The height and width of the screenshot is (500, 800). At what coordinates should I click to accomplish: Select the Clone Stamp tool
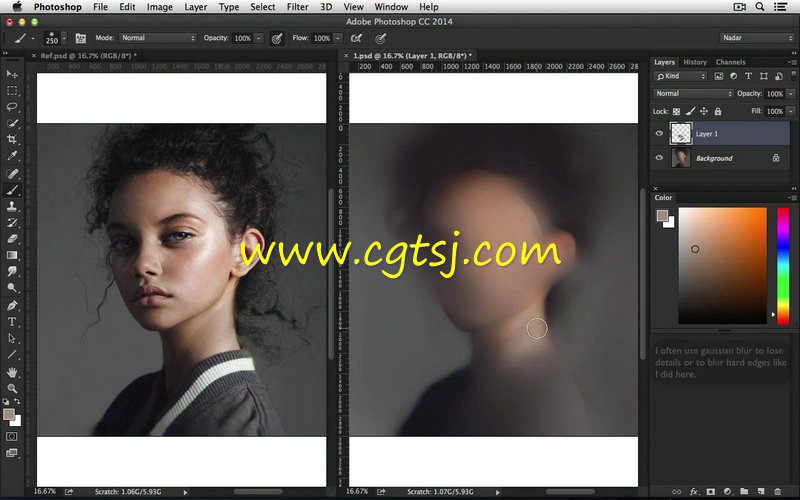click(12, 206)
